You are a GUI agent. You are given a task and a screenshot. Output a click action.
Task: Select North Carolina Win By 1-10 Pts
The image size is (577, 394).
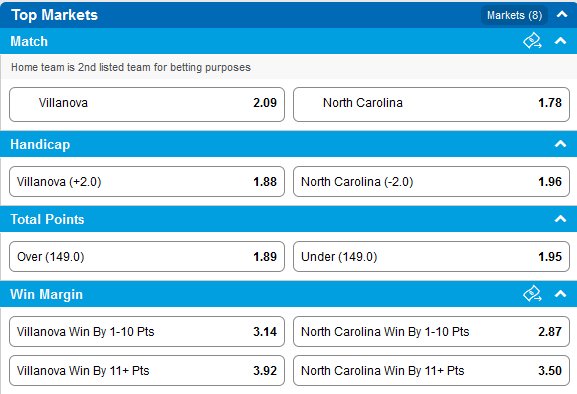pos(431,331)
